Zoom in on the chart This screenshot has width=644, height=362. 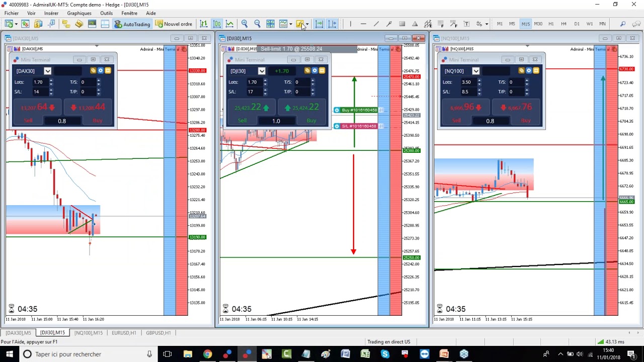(x=245, y=24)
